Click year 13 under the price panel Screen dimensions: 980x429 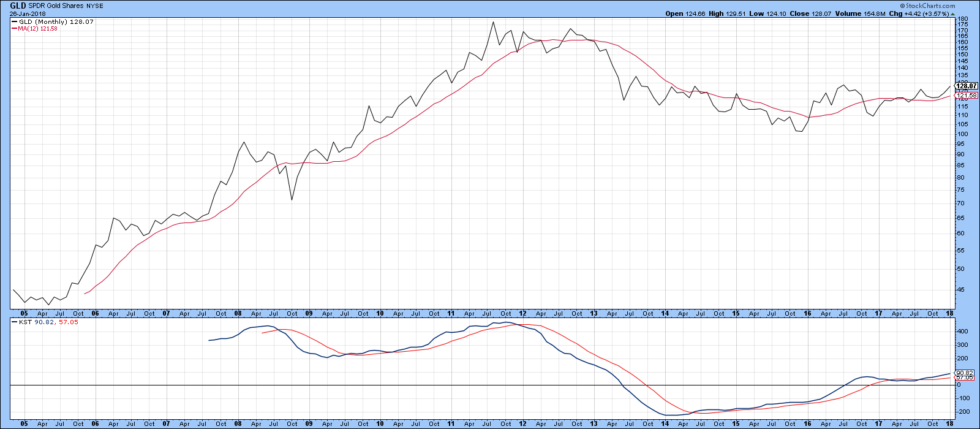(593, 313)
